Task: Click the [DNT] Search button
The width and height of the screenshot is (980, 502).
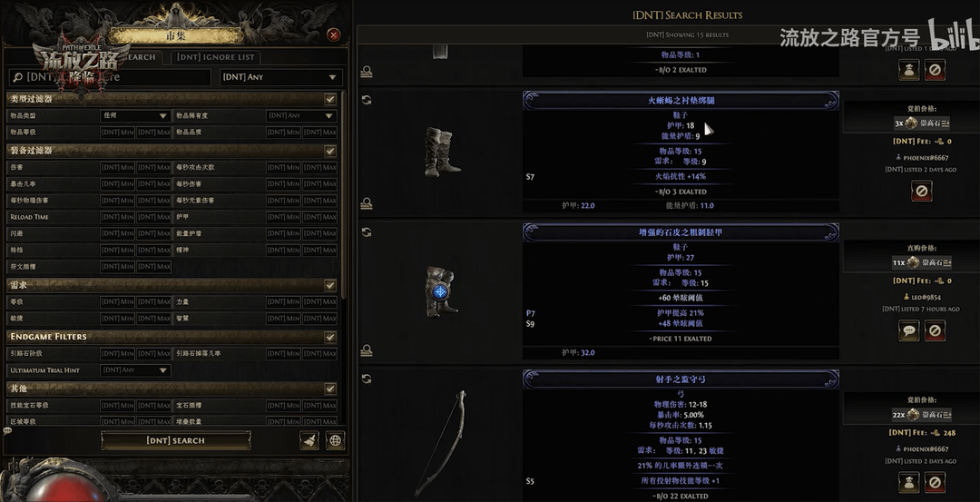Action: [x=176, y=440]
